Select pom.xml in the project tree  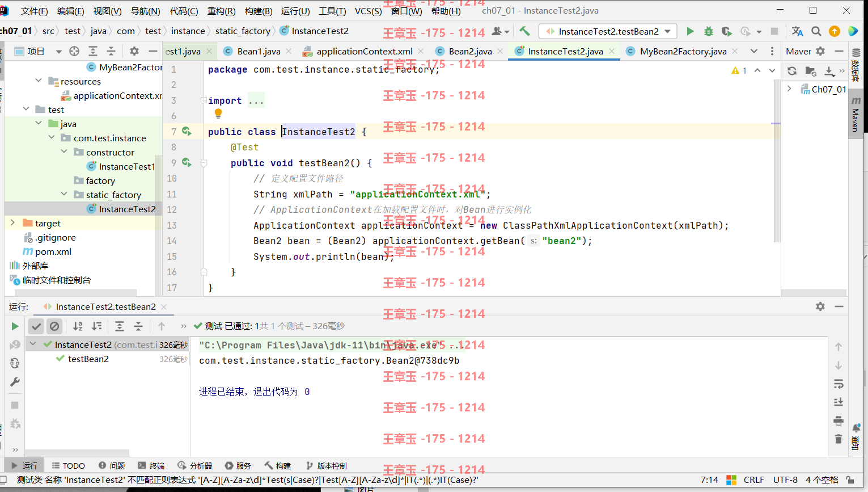[53, 251]
